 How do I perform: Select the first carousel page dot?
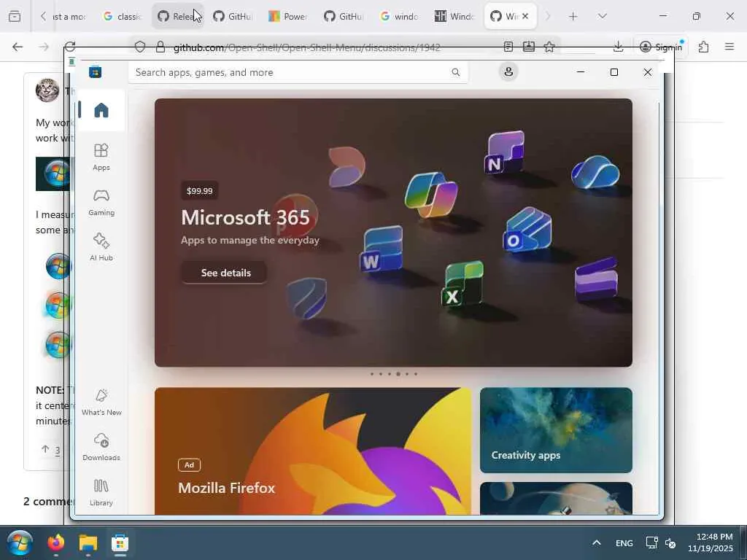pyautogui.click(x=371, y=374)
